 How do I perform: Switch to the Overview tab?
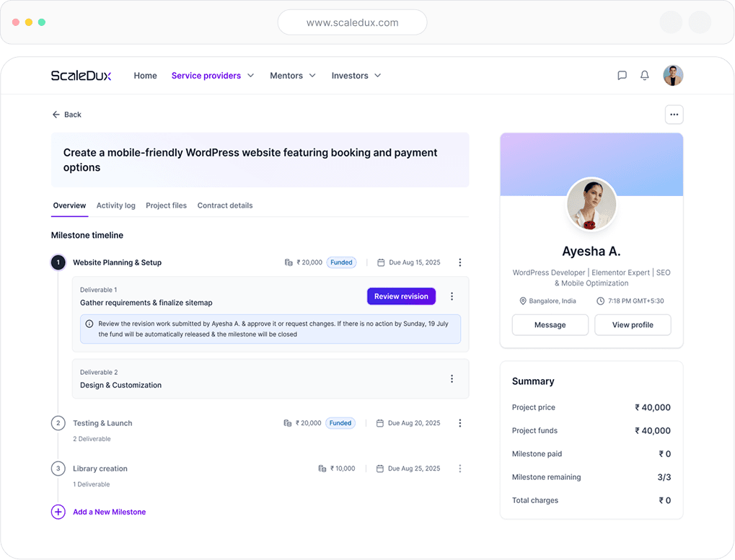pyautogui.click(x=69, y=205)
